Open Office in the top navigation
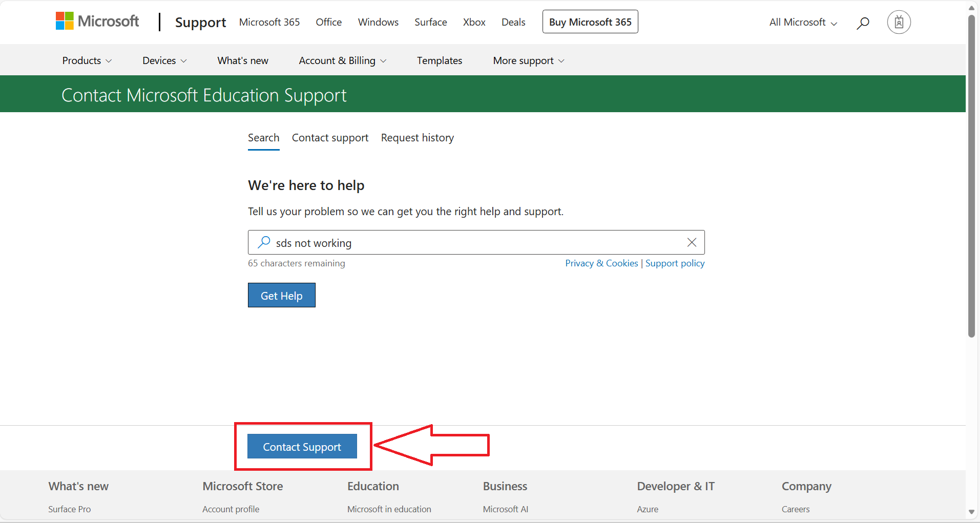Image resolution: width=980 pixels, height=523 pixels. pos(329,22)
